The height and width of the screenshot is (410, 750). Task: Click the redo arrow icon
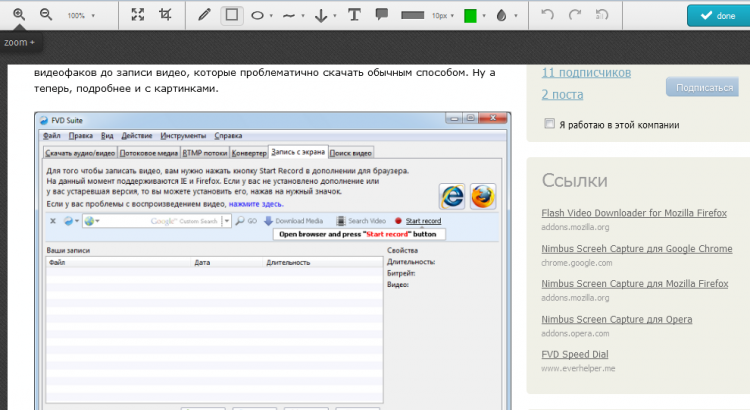(x=574, y=15)
